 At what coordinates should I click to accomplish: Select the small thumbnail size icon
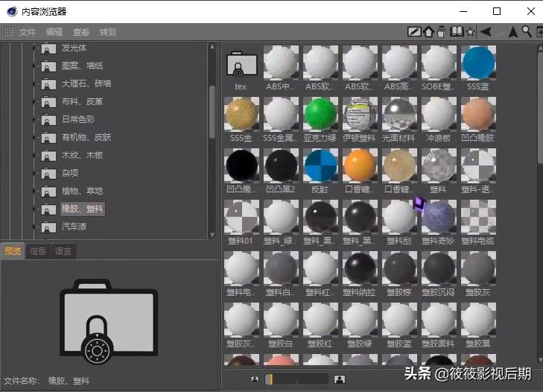(255, 379)
